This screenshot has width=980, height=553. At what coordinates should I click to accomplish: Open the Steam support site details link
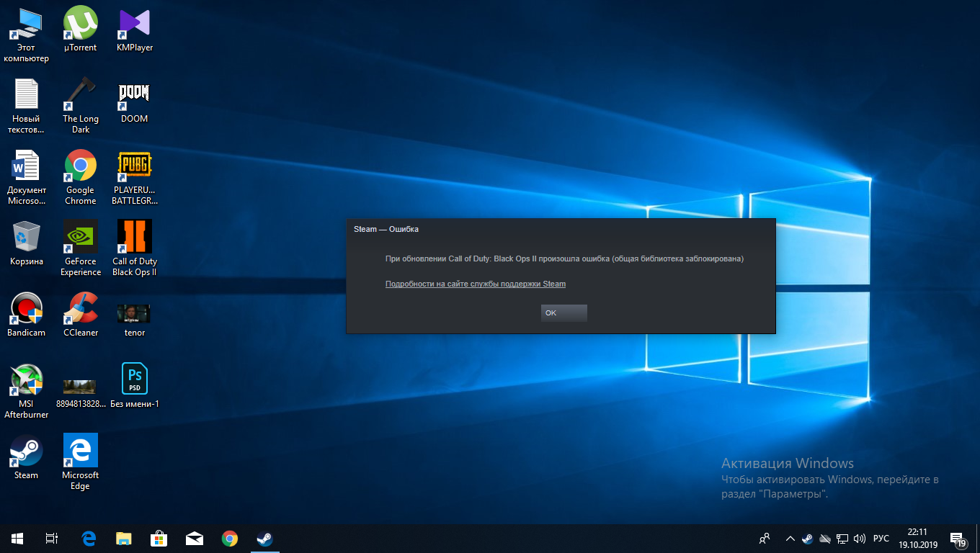pos(476,284)
